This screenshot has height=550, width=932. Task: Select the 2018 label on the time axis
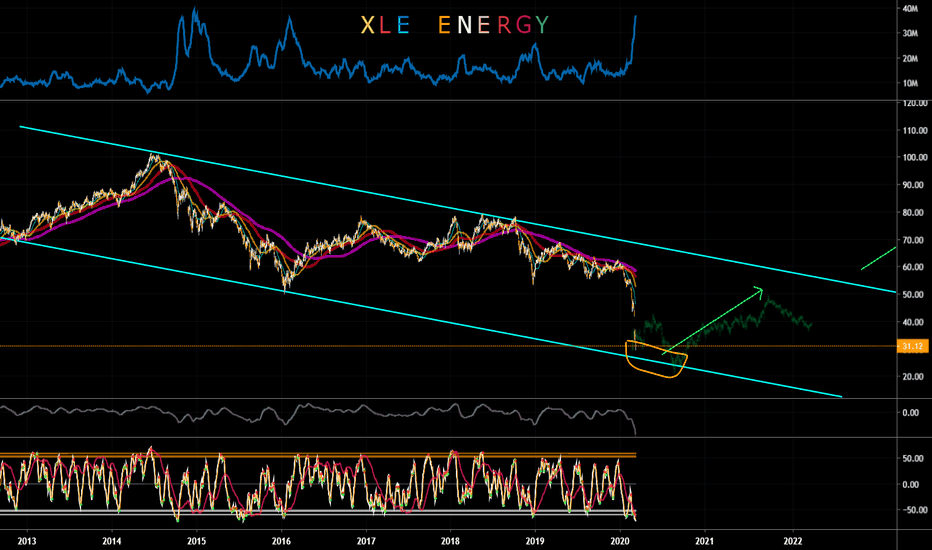(x=451, y=541)
